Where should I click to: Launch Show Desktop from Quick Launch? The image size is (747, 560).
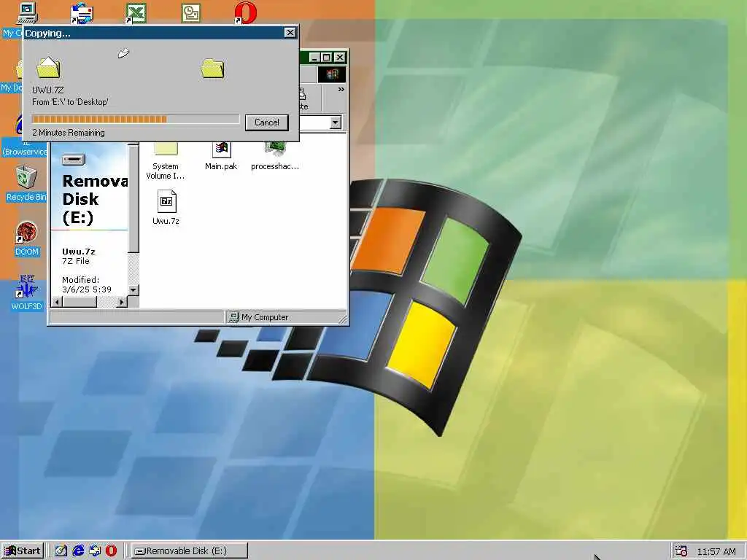[61, 551]
